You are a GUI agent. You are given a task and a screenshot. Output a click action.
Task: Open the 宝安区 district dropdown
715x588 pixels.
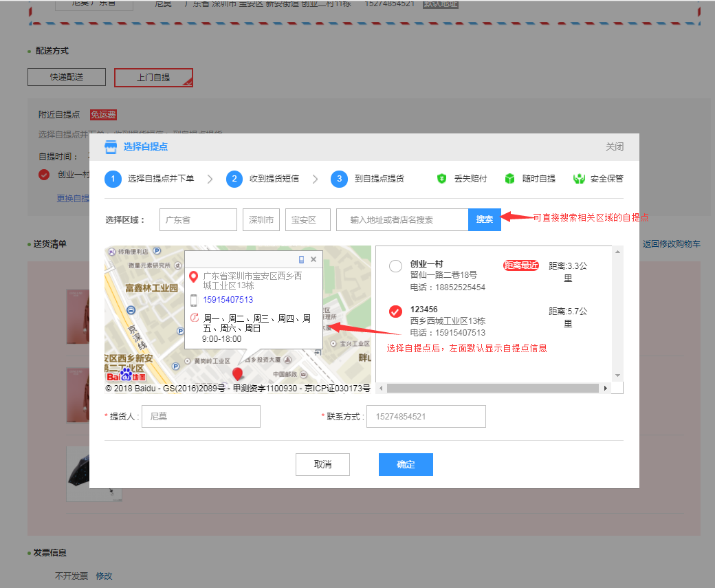(x=307, y=220)
